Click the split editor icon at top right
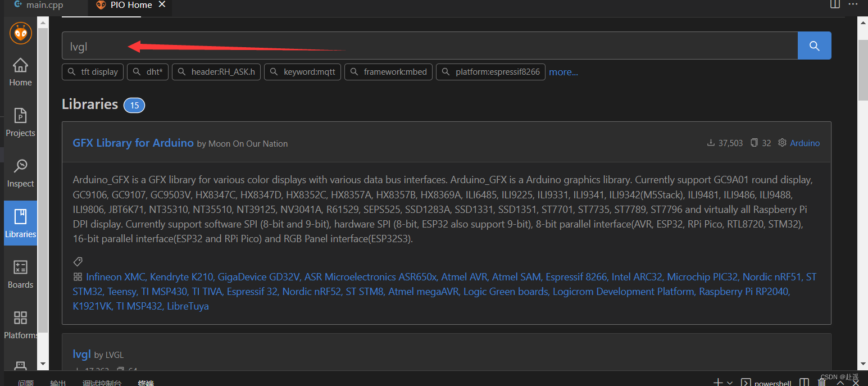868x386 pixels. click(835, 4)
